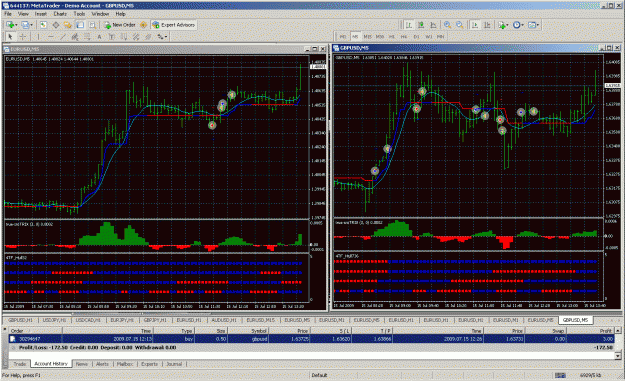Open the Window menu
The height and width of the screenshot is (381, 625).
[x=100, y=14]
